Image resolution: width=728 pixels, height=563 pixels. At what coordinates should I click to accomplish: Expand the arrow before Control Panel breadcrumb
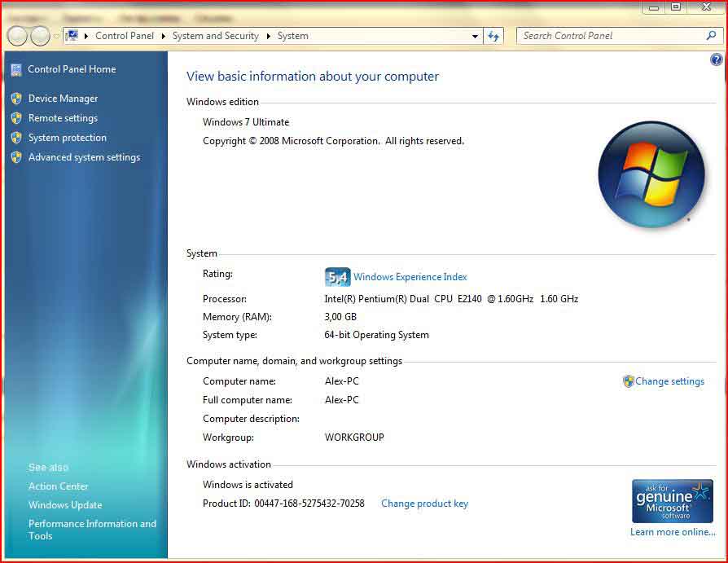coord(86,36)
